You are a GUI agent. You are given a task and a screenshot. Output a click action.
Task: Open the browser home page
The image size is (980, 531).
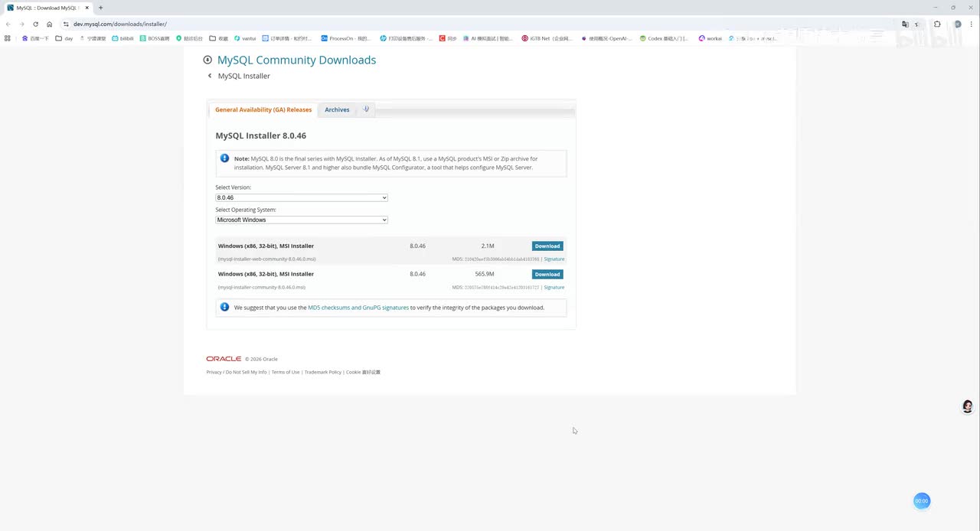tap(49, 24)
